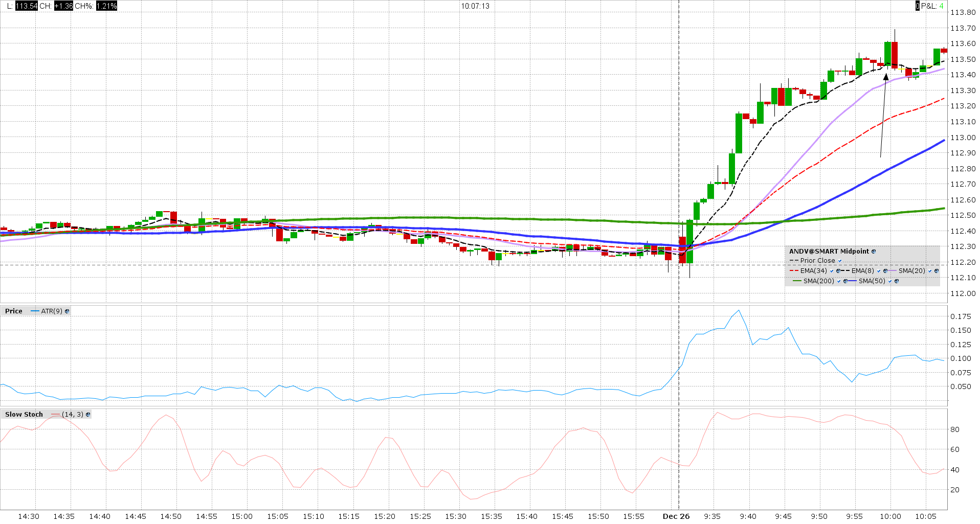
Task: Click the percent change value 1.21%
Action: [x=106, y=6]
